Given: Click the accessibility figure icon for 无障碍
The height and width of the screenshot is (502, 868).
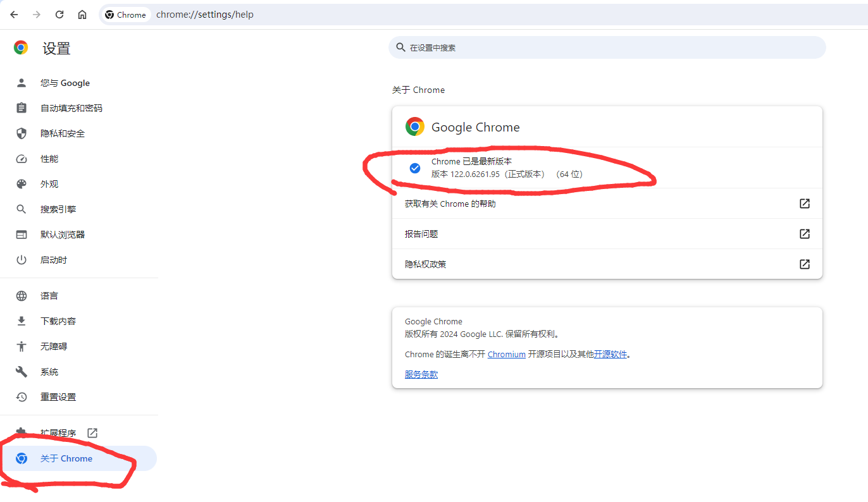Looking at the screenshot, I should pos(22,346).
